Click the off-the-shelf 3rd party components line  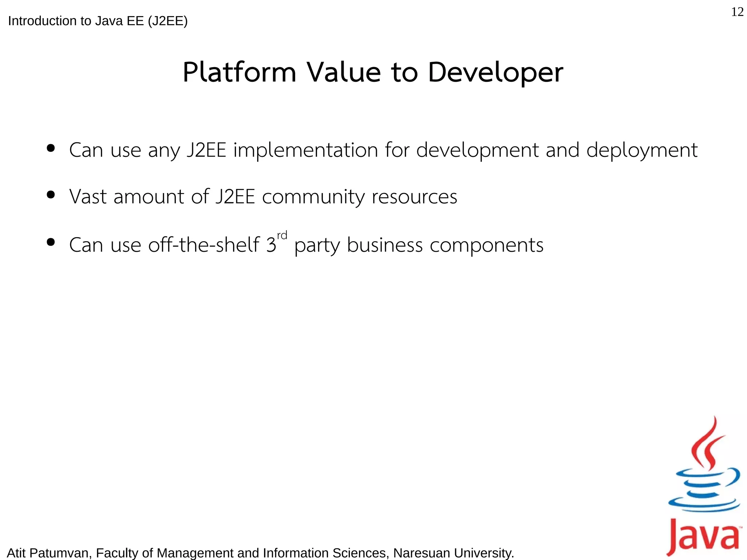pyautogui.click(x=306, y=244)
